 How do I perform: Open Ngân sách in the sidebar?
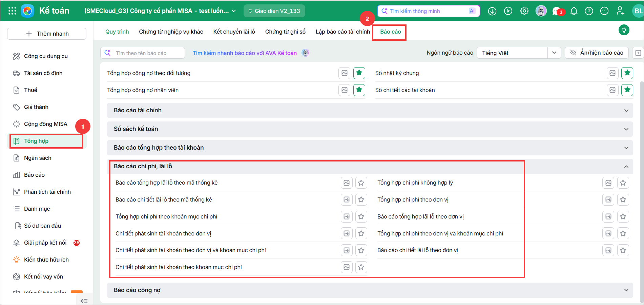tap(38, 158)
